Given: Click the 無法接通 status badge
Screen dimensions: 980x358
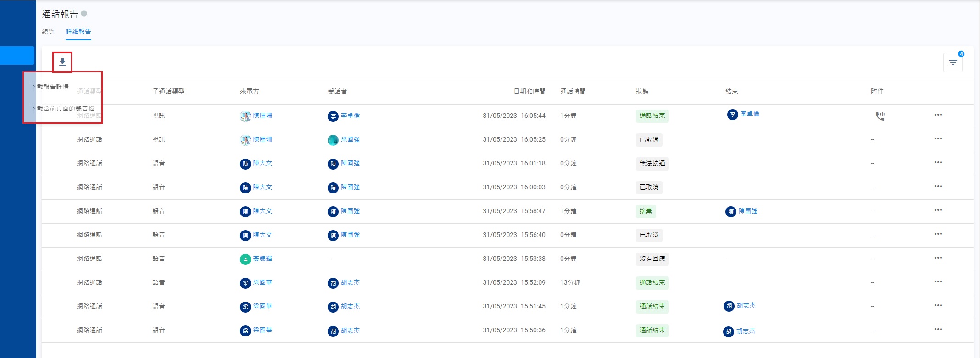Looking at the screenshot, I should tap(652, 163).
